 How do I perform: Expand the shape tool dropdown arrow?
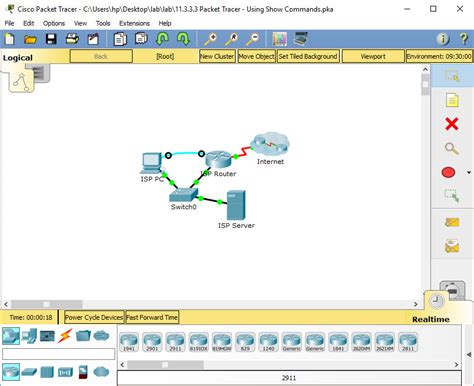(x=469, y=173)
